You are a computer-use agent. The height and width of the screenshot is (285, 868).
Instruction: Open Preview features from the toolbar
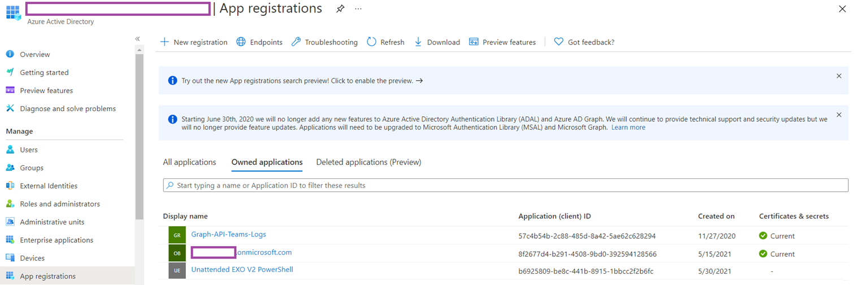[502, 42]
